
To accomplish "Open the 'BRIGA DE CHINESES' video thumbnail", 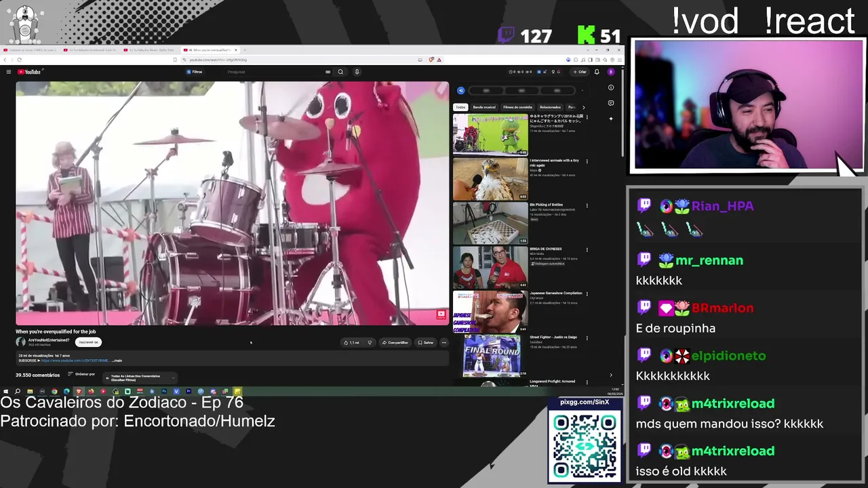I will point(490,267).
